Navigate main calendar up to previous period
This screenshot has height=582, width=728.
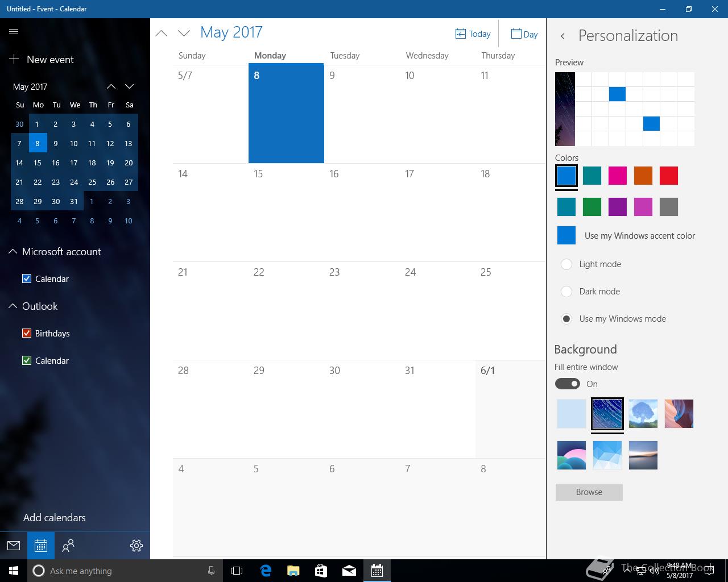coord(162,33)
